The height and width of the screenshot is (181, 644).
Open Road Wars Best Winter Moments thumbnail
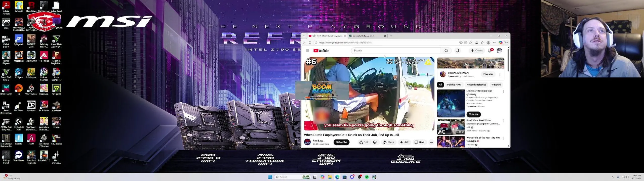tap(451, 127)
